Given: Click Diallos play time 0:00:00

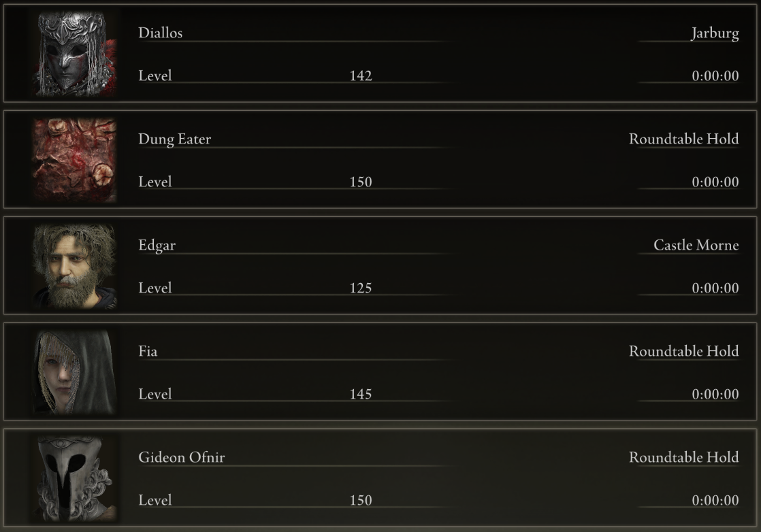Looking at the screenshot, I should [715, 76].
